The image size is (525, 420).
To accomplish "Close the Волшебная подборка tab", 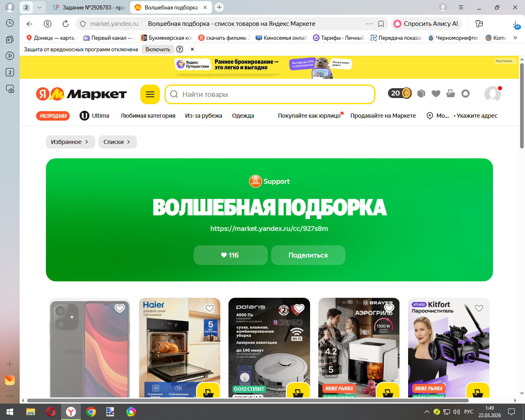I will coord(205,7).
